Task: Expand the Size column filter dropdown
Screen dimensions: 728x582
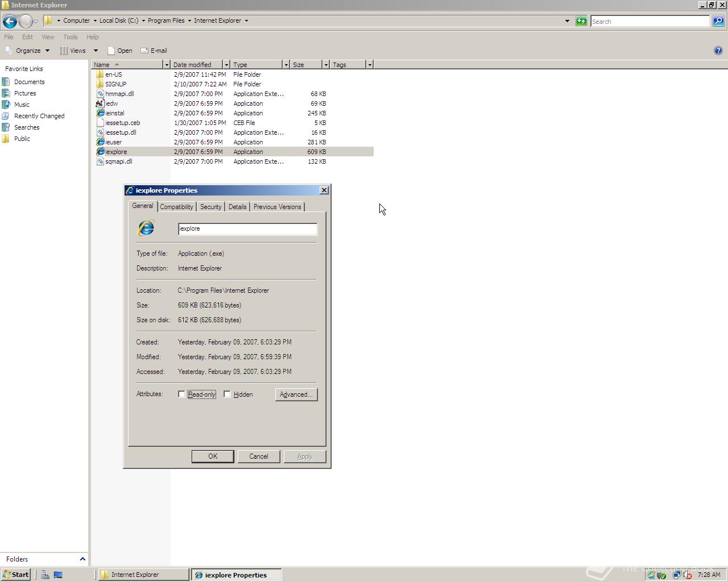Action: [326, 65]
